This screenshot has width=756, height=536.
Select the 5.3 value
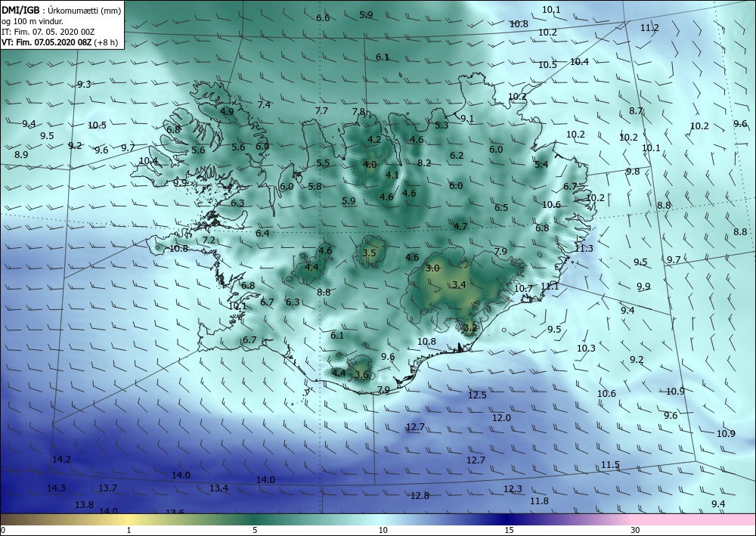pyautogui.click(x=442, y=125)
